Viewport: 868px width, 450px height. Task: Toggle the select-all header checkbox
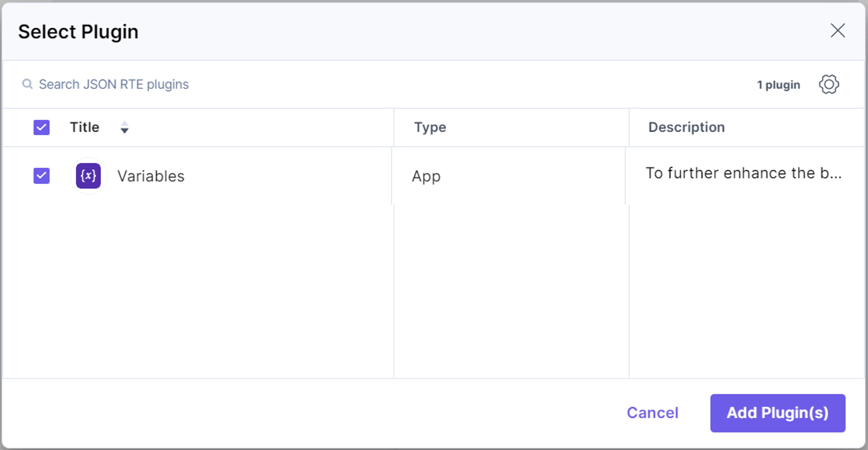[41, 127]
